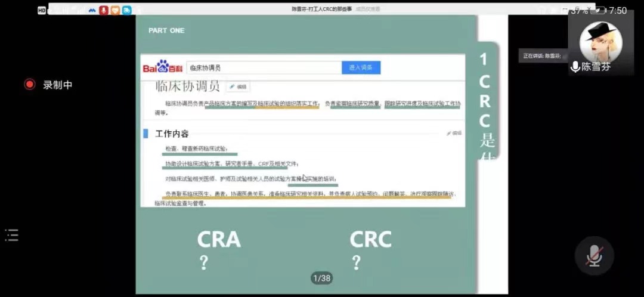Click the orange heart app icon in status bar

pos(116,10)
